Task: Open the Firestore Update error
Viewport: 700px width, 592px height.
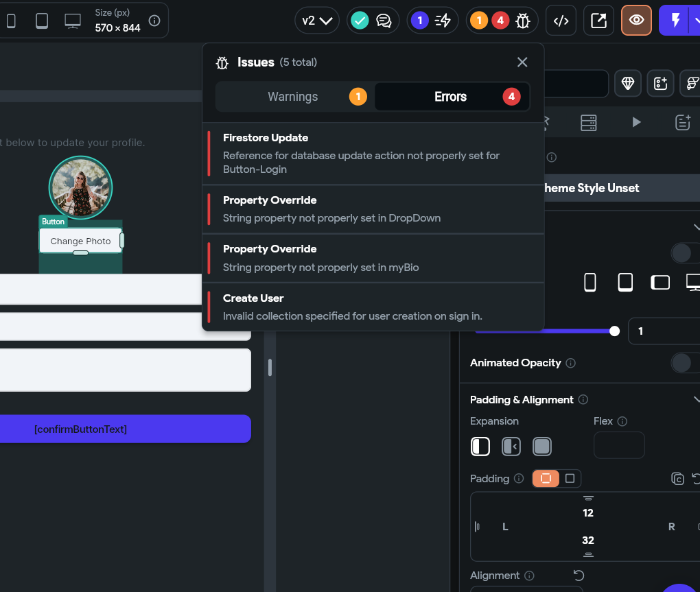Action: pos(373,154)
